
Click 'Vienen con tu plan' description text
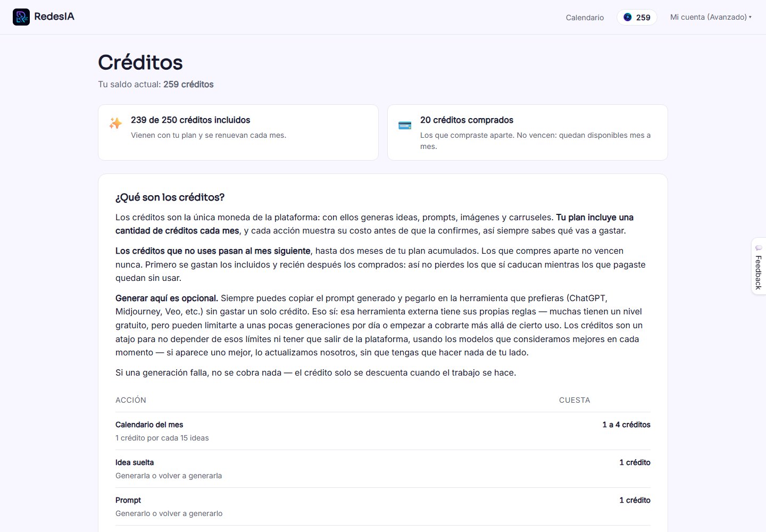209,135
